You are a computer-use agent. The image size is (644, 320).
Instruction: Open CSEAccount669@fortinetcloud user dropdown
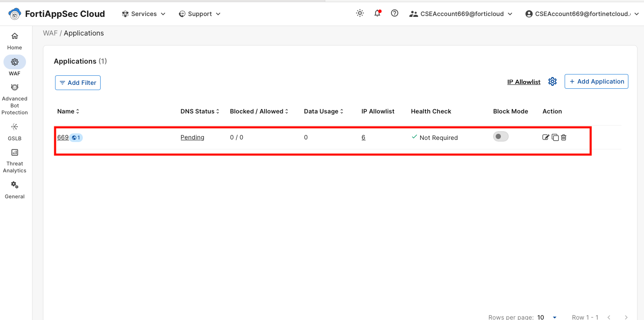[582, 14]
